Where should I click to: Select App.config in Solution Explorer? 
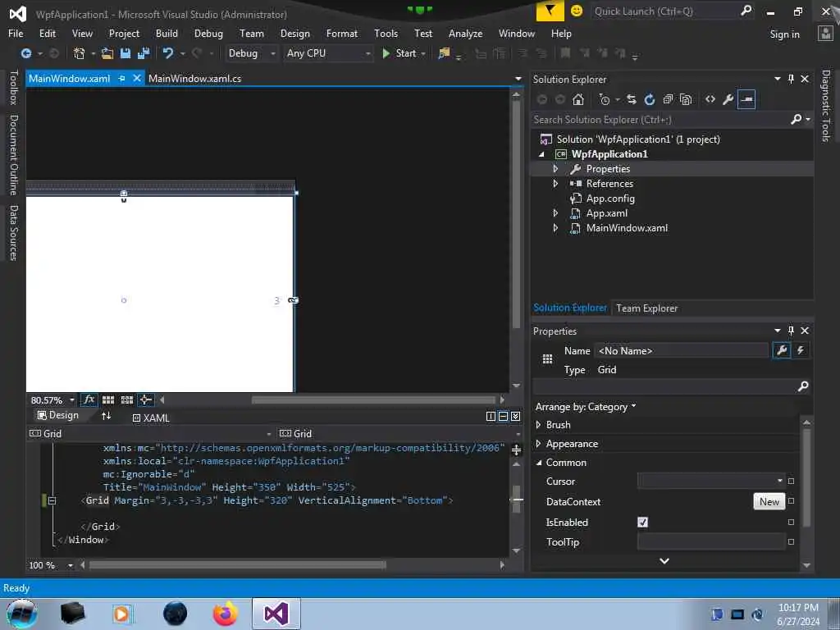pos(610,199)
